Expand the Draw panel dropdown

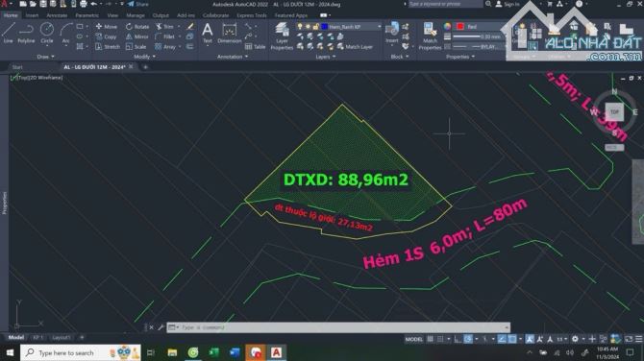45,57
